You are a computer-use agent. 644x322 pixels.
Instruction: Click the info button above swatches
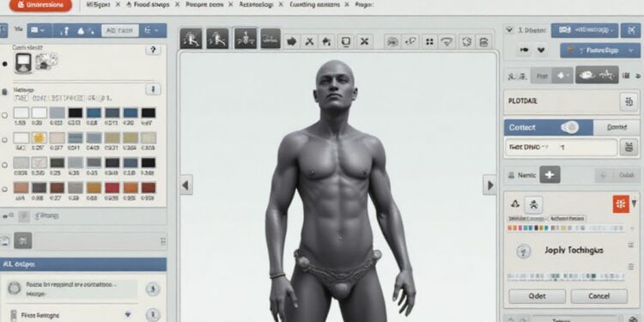(x=153, y=89)
